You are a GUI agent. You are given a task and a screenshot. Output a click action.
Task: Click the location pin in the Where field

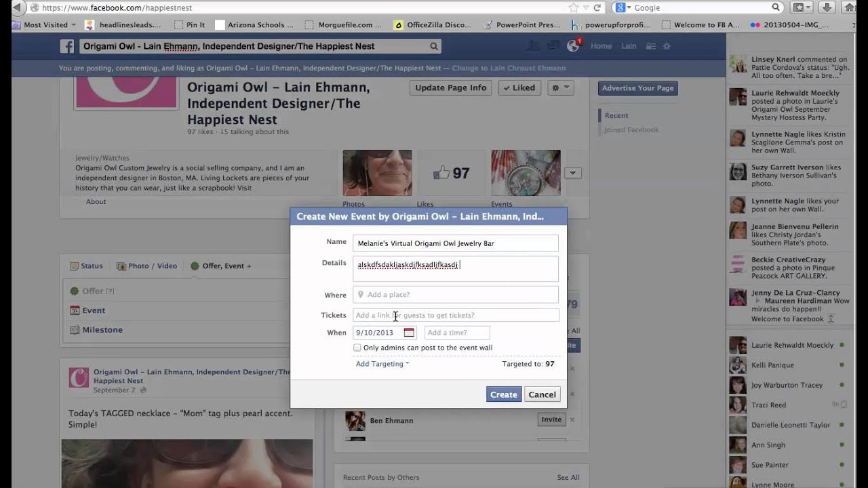[361, 295]
